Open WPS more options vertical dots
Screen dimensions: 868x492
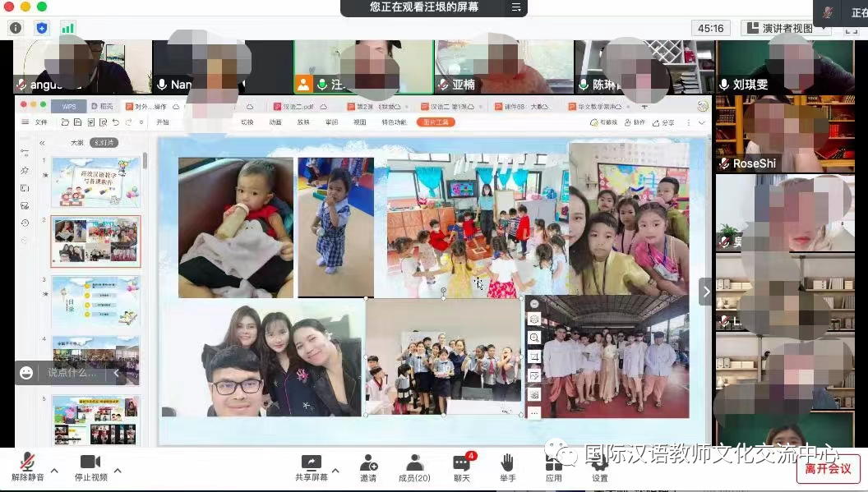pos(689,122)
